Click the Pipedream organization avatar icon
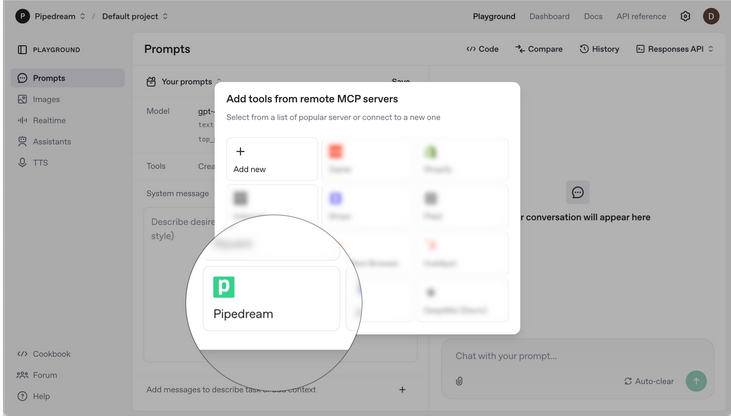Viewport: 731px width, 416px height. [22, 16]
